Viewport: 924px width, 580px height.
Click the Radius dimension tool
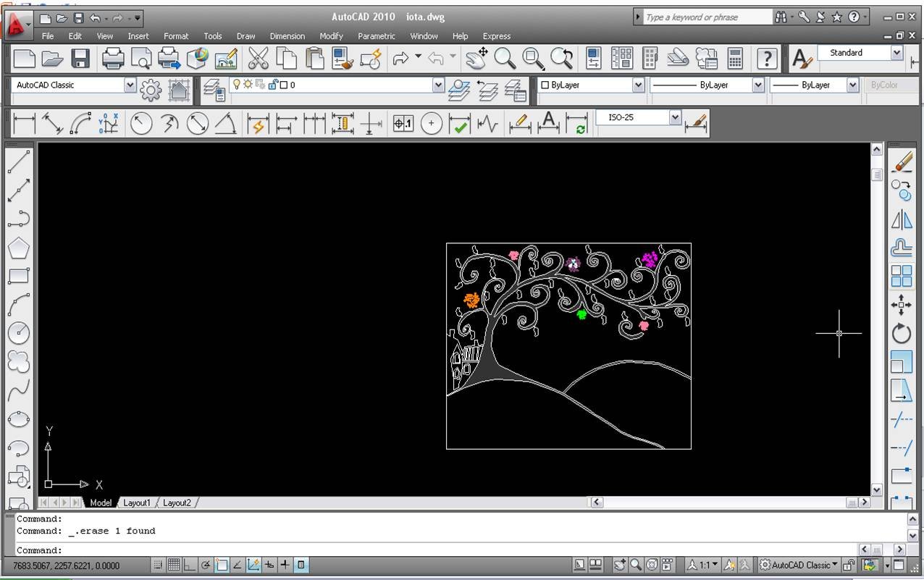click(141, 124)
